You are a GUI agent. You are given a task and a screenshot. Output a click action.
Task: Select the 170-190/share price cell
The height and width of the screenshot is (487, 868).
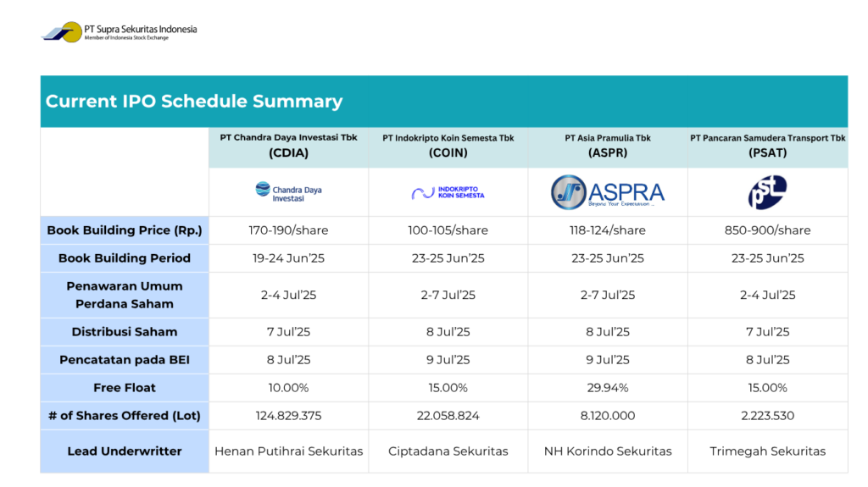click(x=288, y=230)
